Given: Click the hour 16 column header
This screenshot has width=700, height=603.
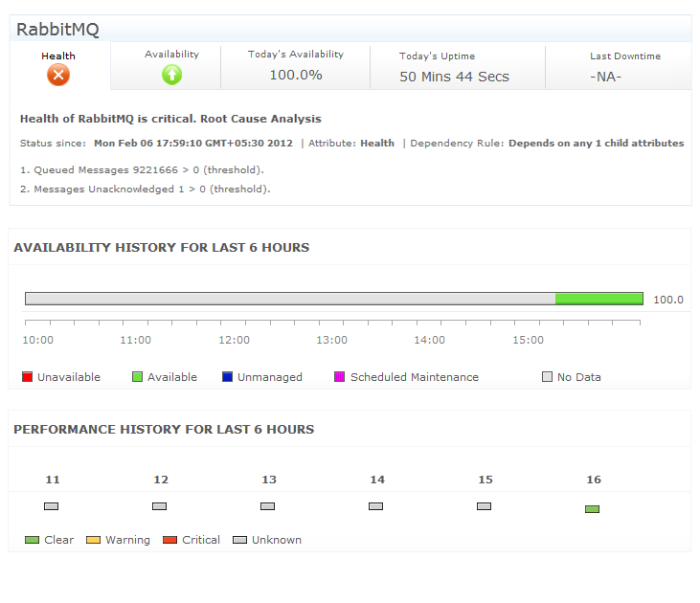Looking at the screenshot, I should 594,480.
